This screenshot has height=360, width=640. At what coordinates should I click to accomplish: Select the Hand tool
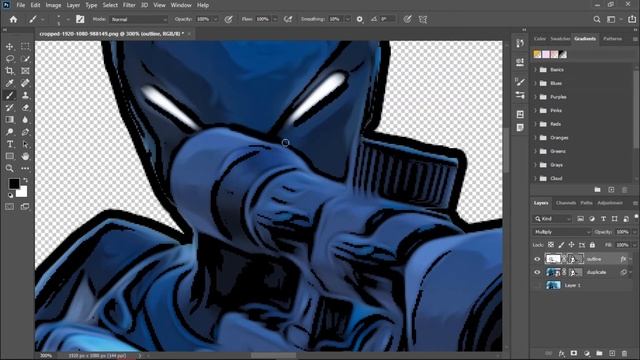pyautogui.click(x=25, y=156)
